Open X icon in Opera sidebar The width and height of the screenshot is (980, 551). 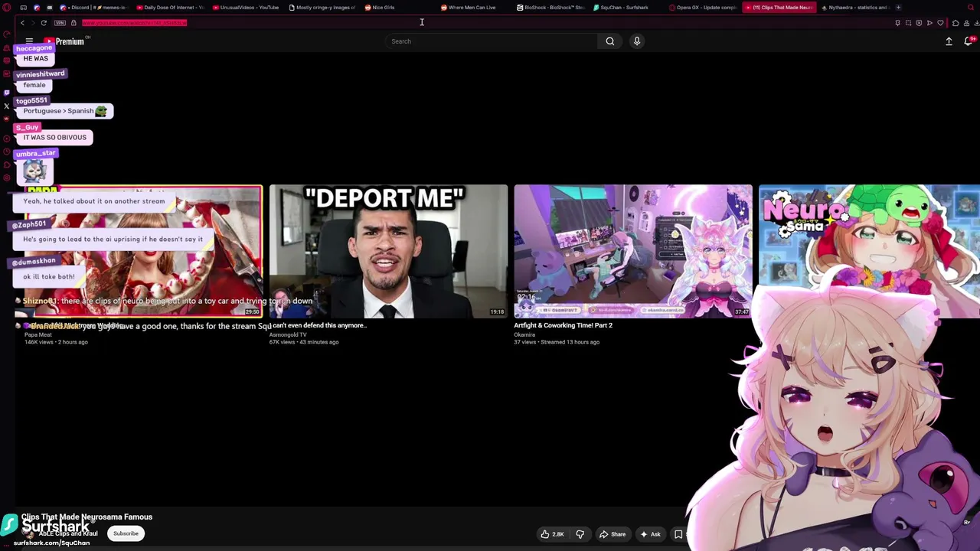(7, 106)
